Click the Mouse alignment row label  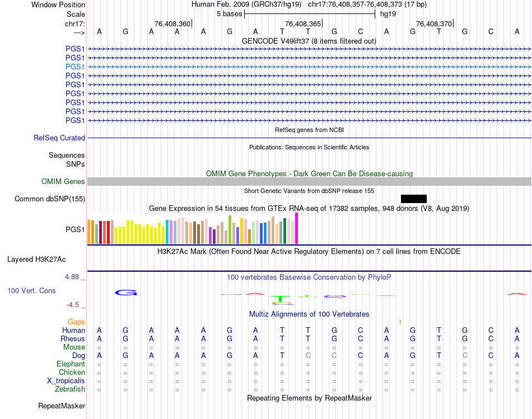(74, 347)
